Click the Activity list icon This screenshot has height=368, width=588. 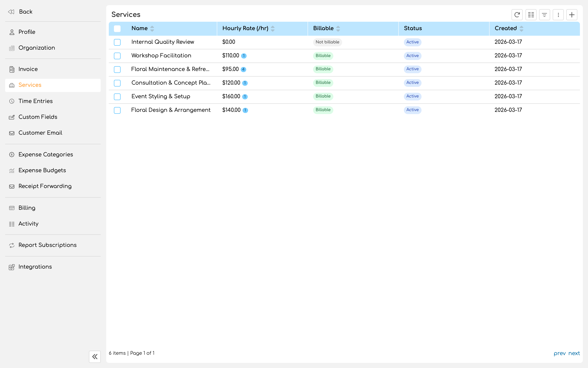pyautogui.click(x=12, y=224)
